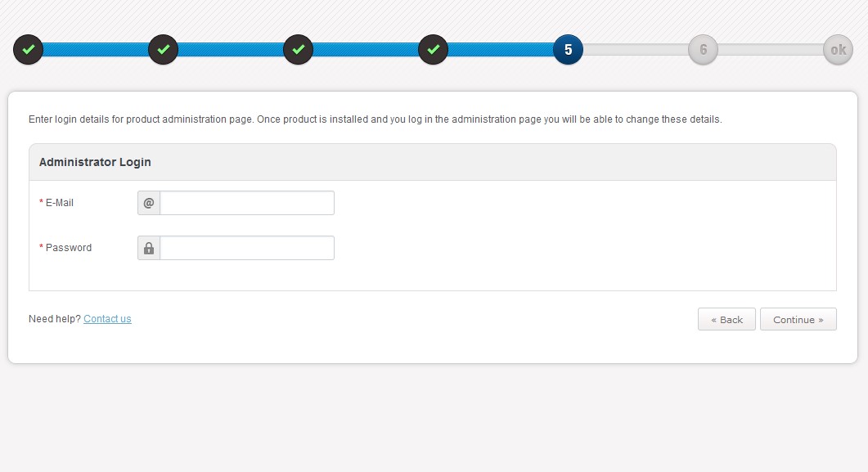868x472 pixels.
Task: Go to the third completed step checkmark
Action: [x=298, y=50]
